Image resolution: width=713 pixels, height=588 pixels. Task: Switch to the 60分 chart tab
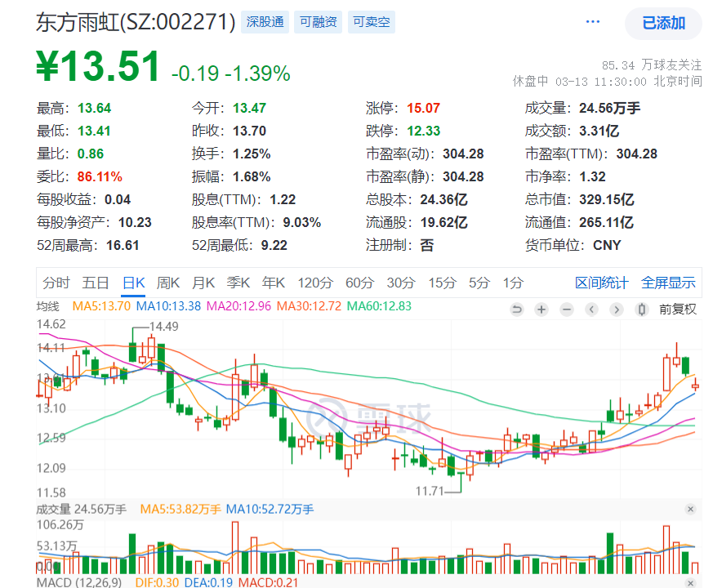[359, 283]
